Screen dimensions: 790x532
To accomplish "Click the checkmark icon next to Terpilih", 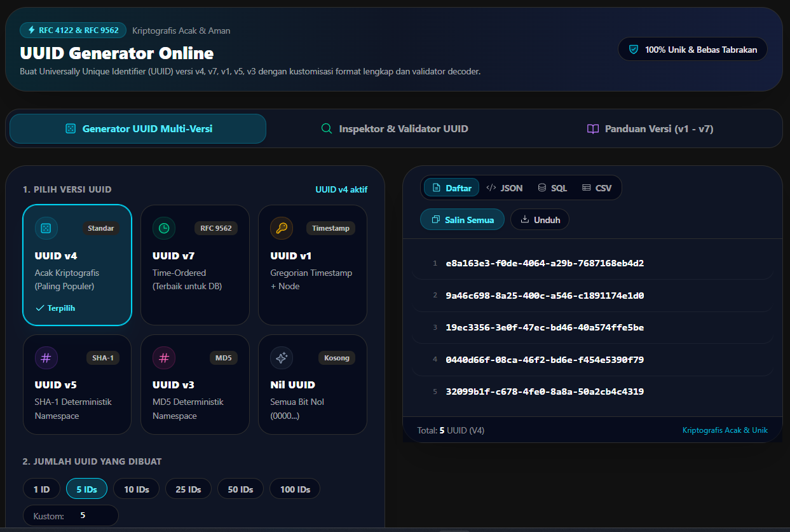I will (x=40, y=308).
